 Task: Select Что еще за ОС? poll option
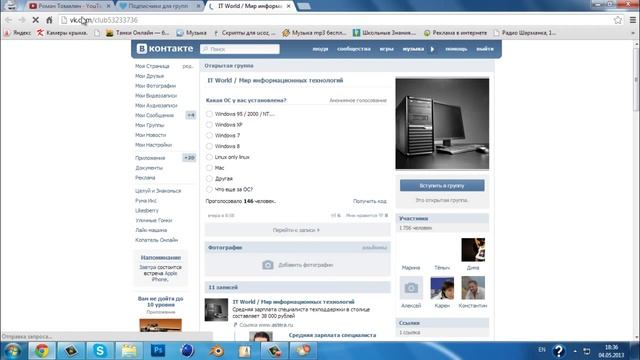(x=209, y=189)
